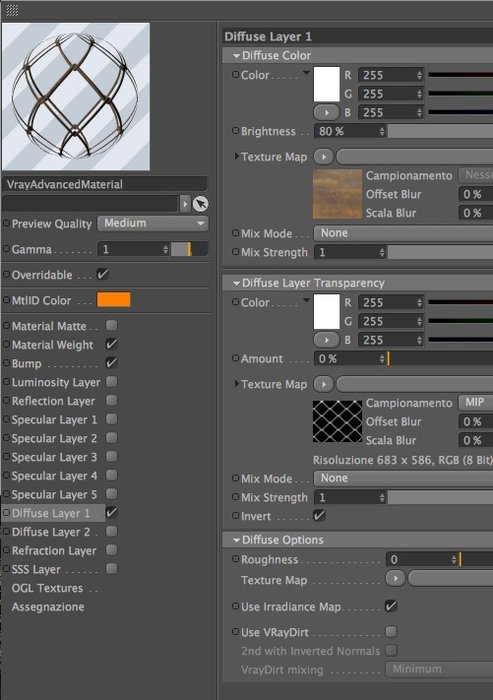Enable Use VRayDirt checkbox

(x=391, y=632)
